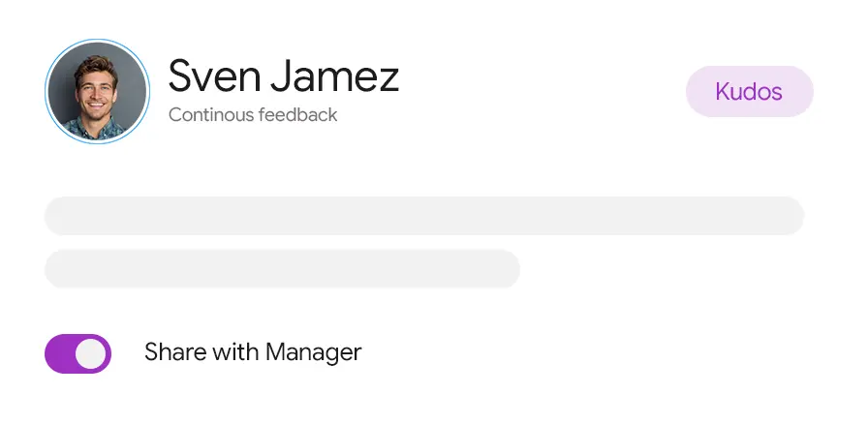
Task: Click the purple Kudos tag
Action: pyautogui.click(x=749, y=92)
